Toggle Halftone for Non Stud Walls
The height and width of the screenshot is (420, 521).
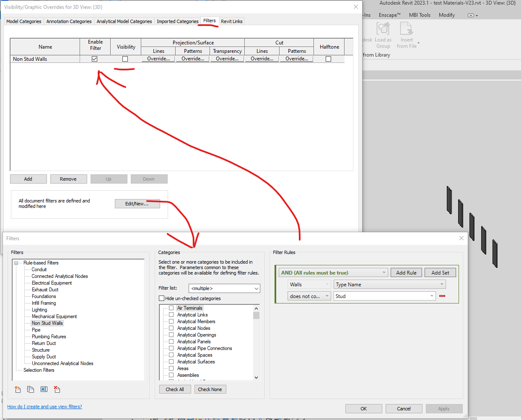coord(329,59)
